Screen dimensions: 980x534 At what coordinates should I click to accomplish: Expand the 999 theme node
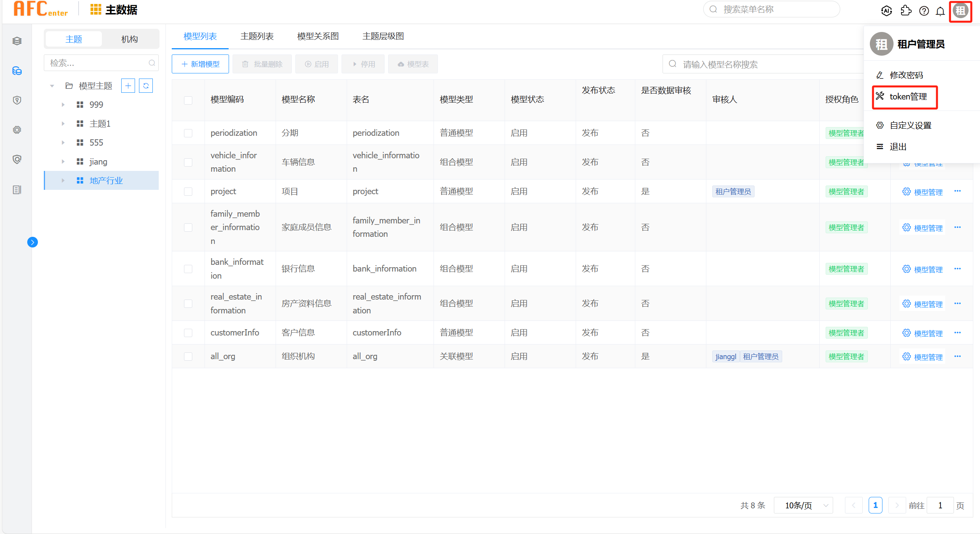(63, 105)
